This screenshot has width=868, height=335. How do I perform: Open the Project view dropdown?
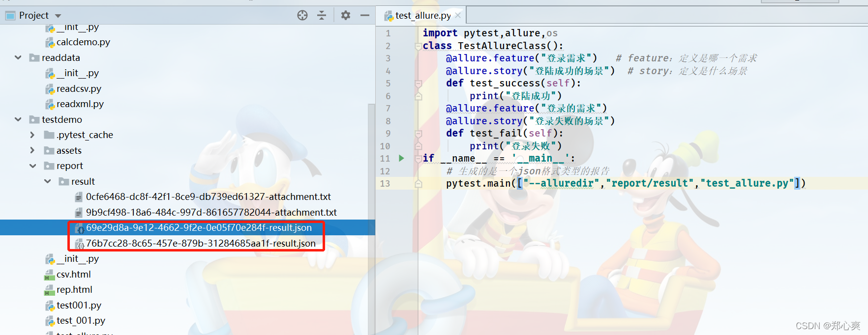click(x=58, y=16)
